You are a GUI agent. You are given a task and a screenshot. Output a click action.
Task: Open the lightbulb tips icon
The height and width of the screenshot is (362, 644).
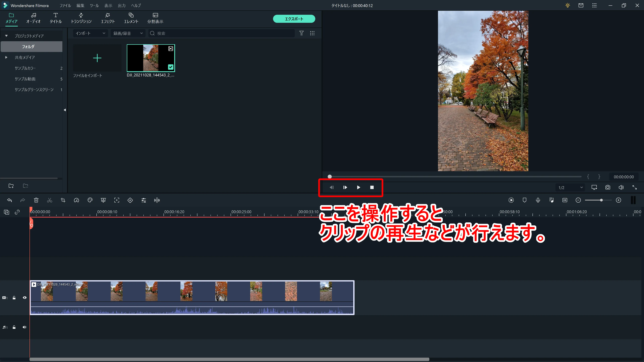click(x=568, y=5)
